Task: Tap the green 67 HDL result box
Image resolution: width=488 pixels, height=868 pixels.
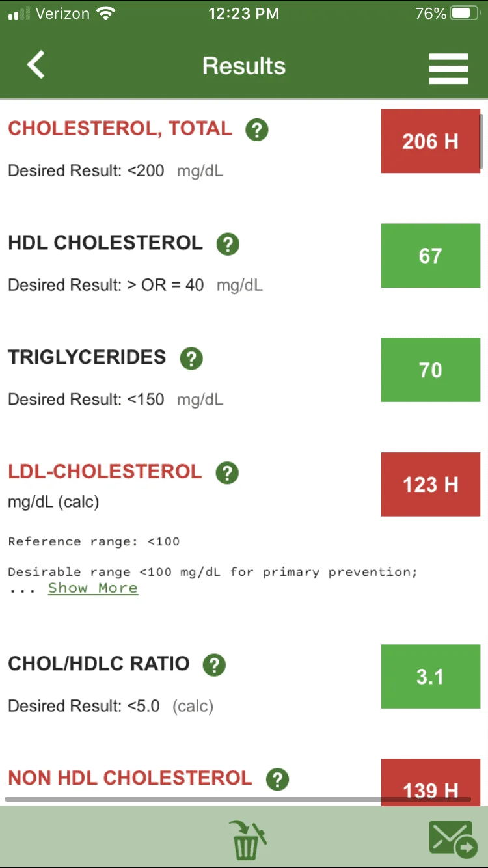Action: 431,256
